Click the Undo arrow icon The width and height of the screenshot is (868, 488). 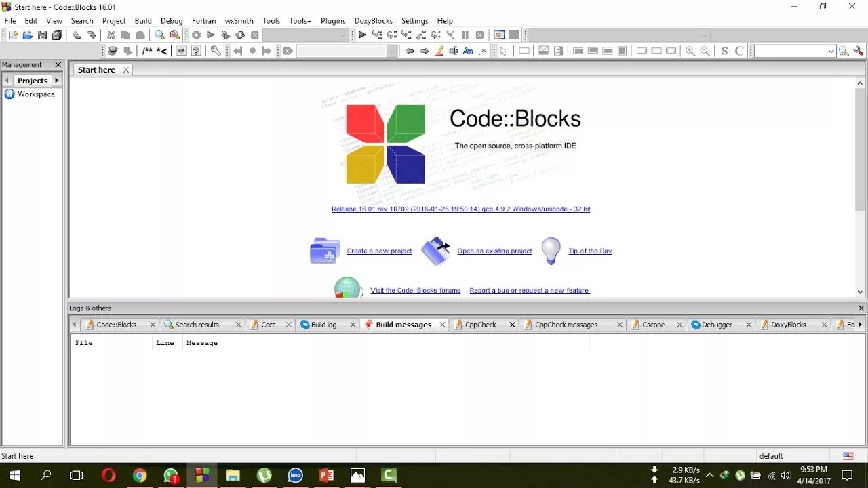tap(77, 35)
